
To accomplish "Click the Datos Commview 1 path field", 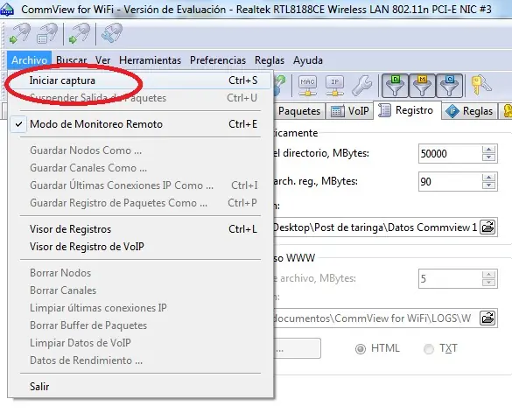I will pyautogui.click(x=376, y=227).
